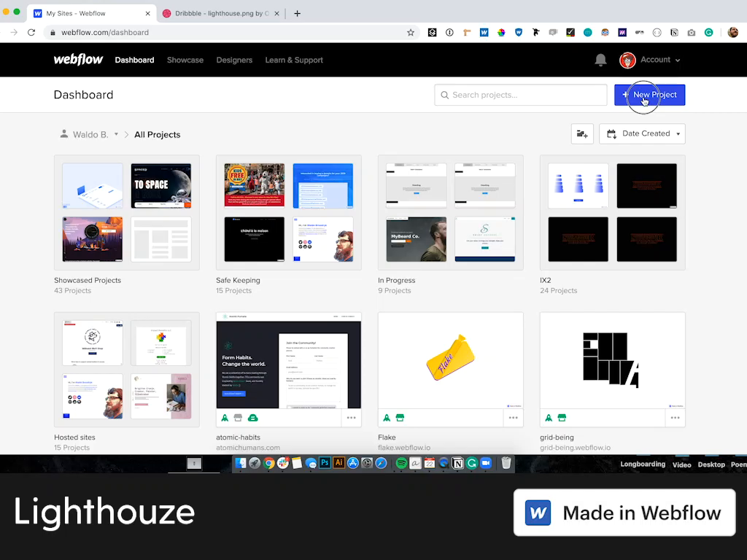
Task: Open the grid-being.webflow.io link
Action: click(575, 448)
